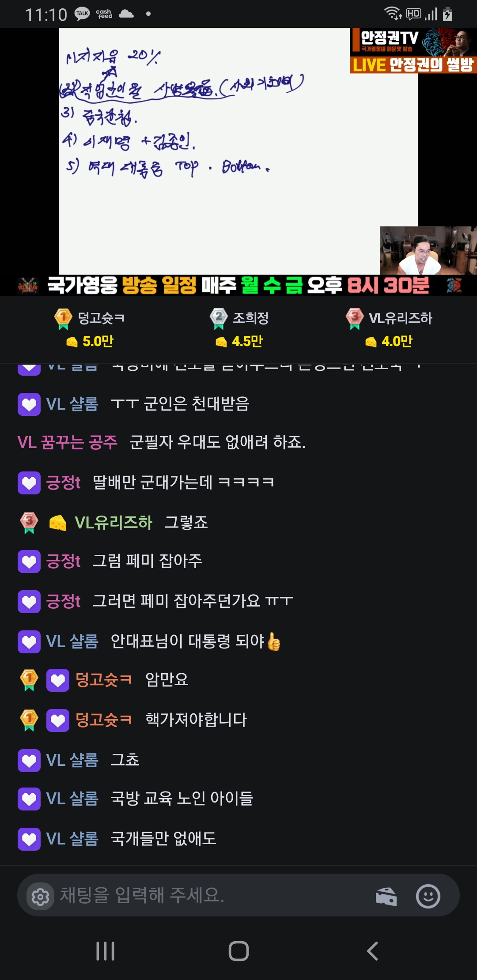This screenshot has width=477, height=980.
Task: Tap the silver second-place medal beside 조희정
Action: pyautogui.click(x=219, y=319)
